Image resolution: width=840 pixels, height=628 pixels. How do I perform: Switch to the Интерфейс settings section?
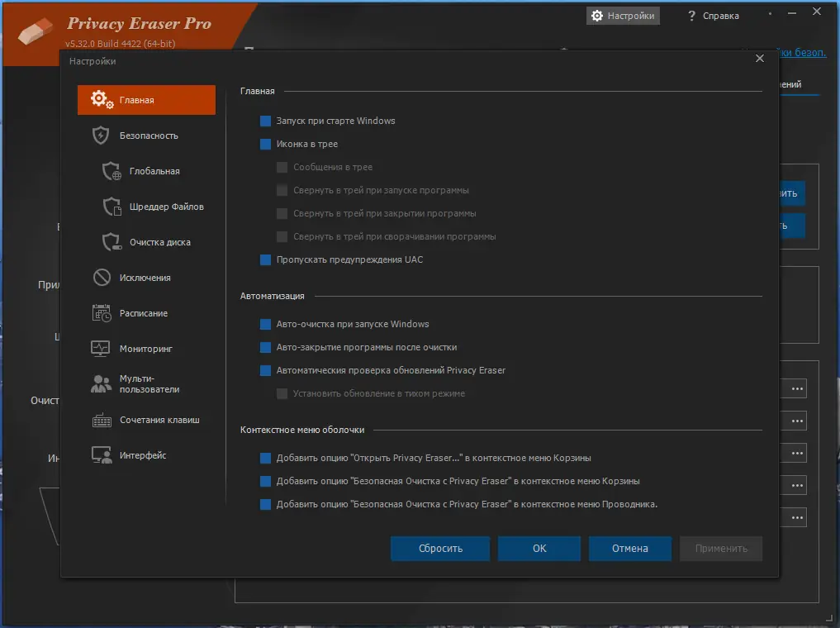[142, 455]
